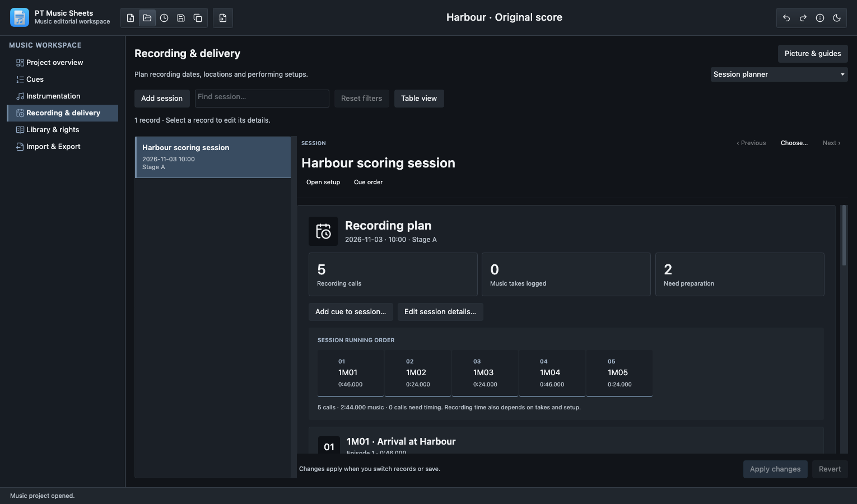Undo the last action

pos(786,18)
